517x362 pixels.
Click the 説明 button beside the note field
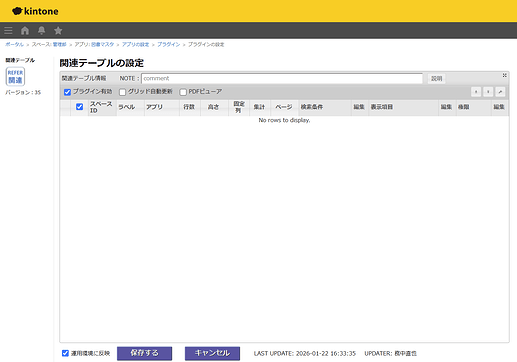pos(436,79)
